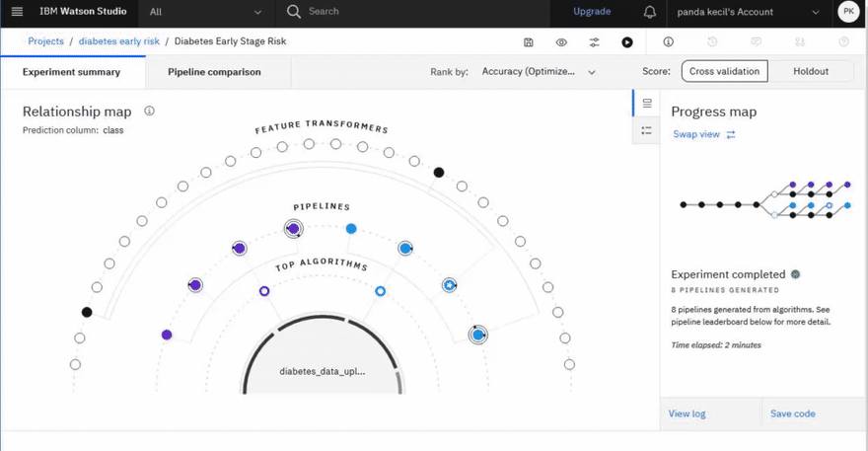Open the information panel icon

(x=668, y=41)
